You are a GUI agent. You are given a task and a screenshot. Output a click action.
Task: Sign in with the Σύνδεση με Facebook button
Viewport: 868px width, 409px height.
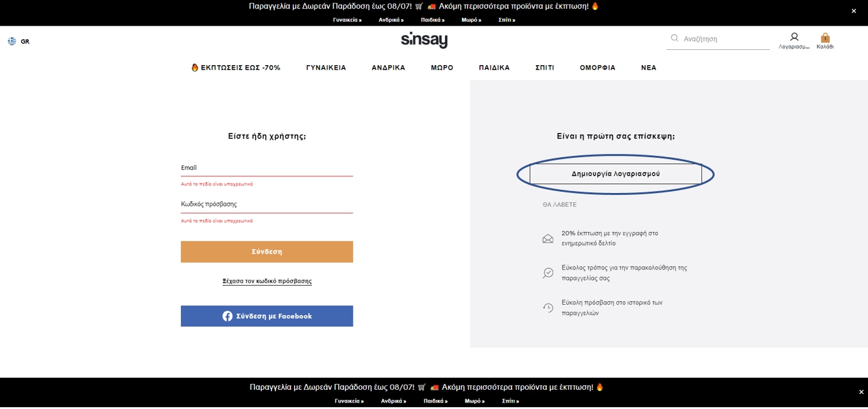267,316
